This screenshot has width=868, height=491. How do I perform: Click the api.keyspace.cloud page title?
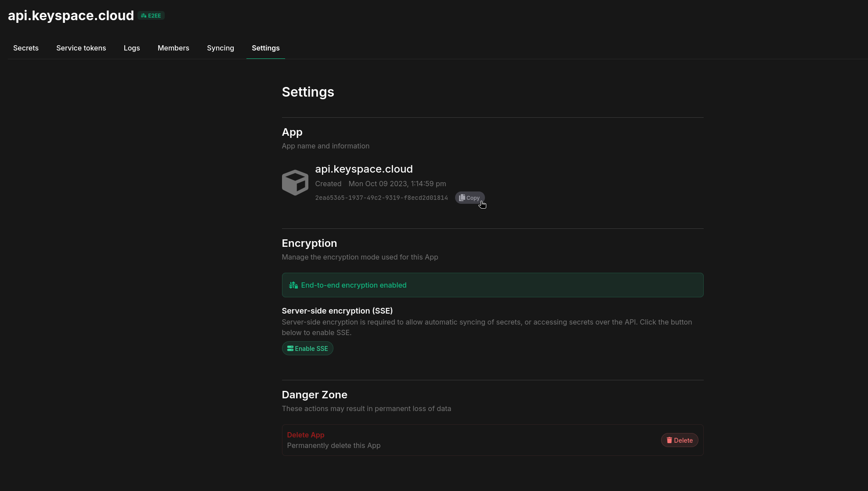click(x=71, y=16)
